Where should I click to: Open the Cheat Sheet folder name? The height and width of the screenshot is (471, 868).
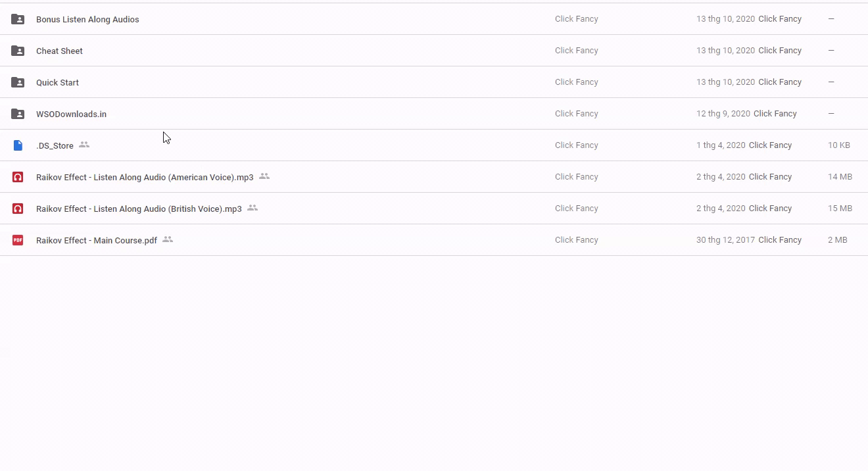[x=59, y=51]
